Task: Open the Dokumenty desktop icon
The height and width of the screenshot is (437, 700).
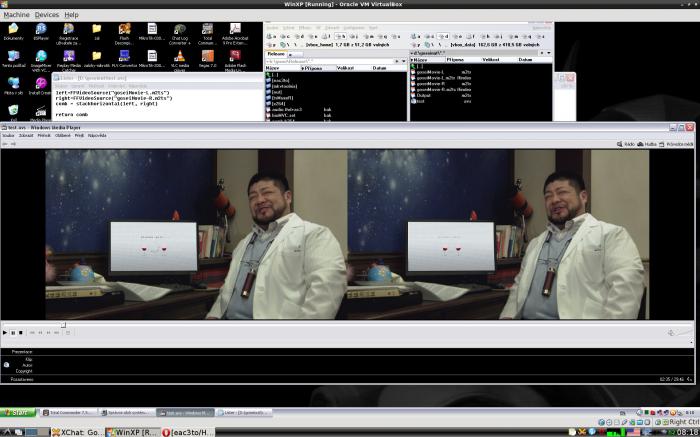Action: tap(13, 32)
